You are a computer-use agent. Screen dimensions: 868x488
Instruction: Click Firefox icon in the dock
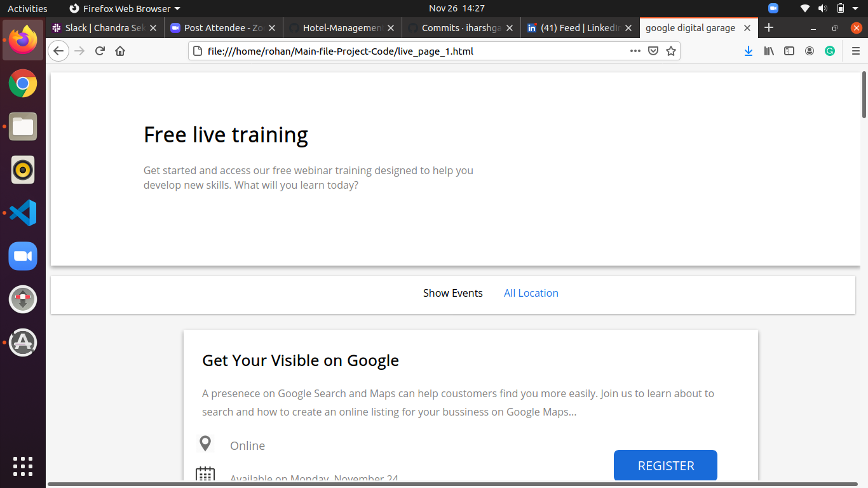[23, 40]
